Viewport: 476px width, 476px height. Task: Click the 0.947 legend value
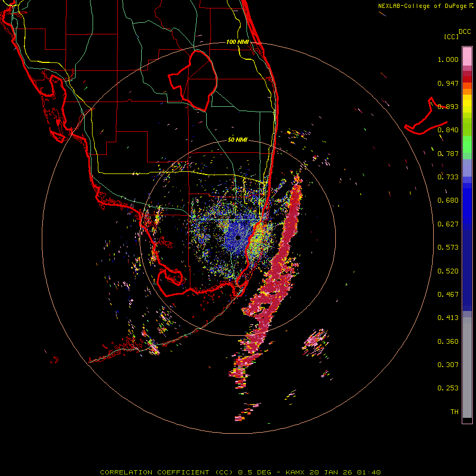coord(448,83)
